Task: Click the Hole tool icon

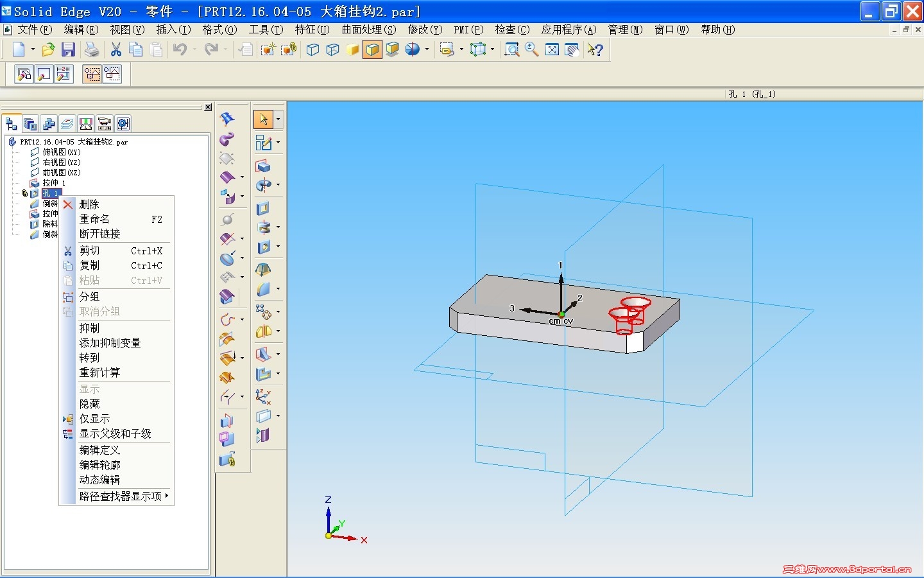Action: pyautogui.click(x=263, y=247)
